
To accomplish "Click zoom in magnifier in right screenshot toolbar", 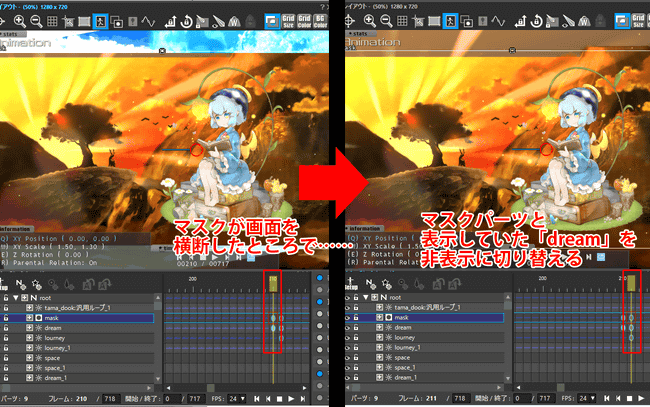I will [x=369, y=21].
